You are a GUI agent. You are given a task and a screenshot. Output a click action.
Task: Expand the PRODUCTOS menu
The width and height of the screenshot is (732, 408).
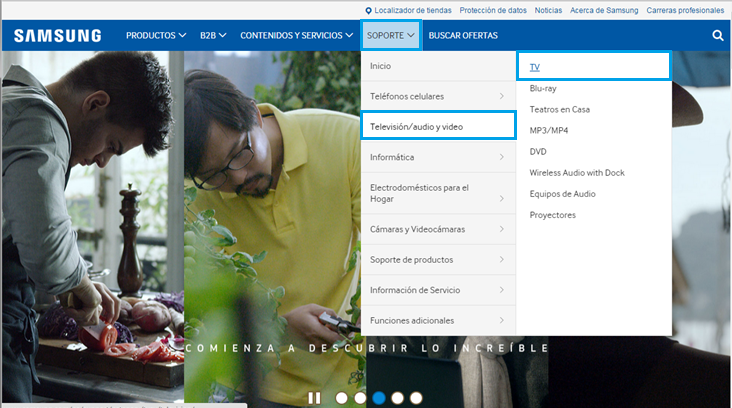pyautogui.click(x=156, y=35)
